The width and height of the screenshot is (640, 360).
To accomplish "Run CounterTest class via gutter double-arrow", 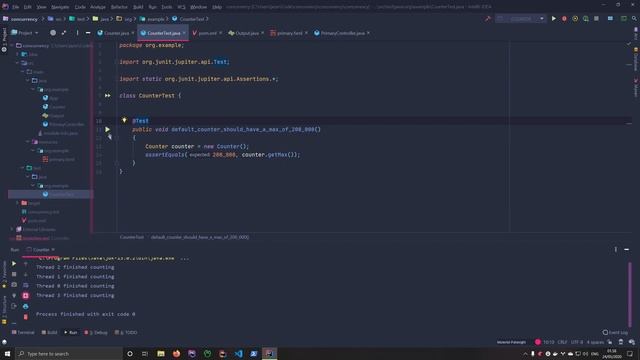I will tap(107, 95).
